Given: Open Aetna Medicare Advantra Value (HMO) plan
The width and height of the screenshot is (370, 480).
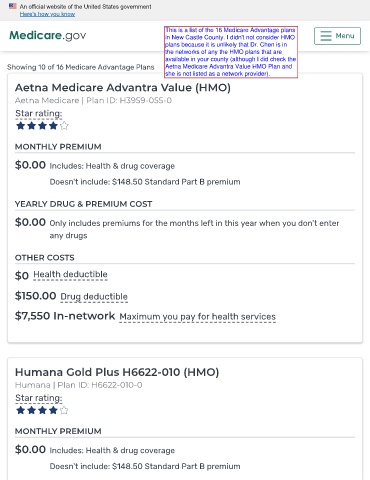Looking at the screenshot, I should pyautogui.click(x=123, y=87).
